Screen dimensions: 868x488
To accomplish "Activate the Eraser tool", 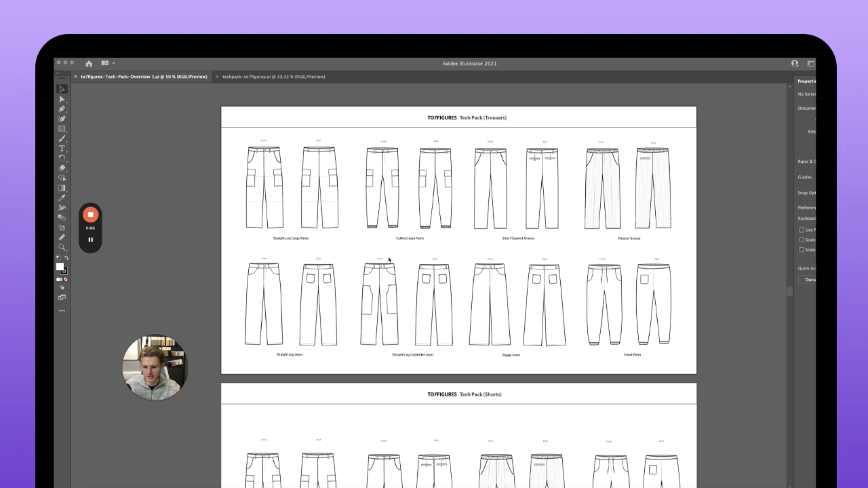I will pos(62,168).
